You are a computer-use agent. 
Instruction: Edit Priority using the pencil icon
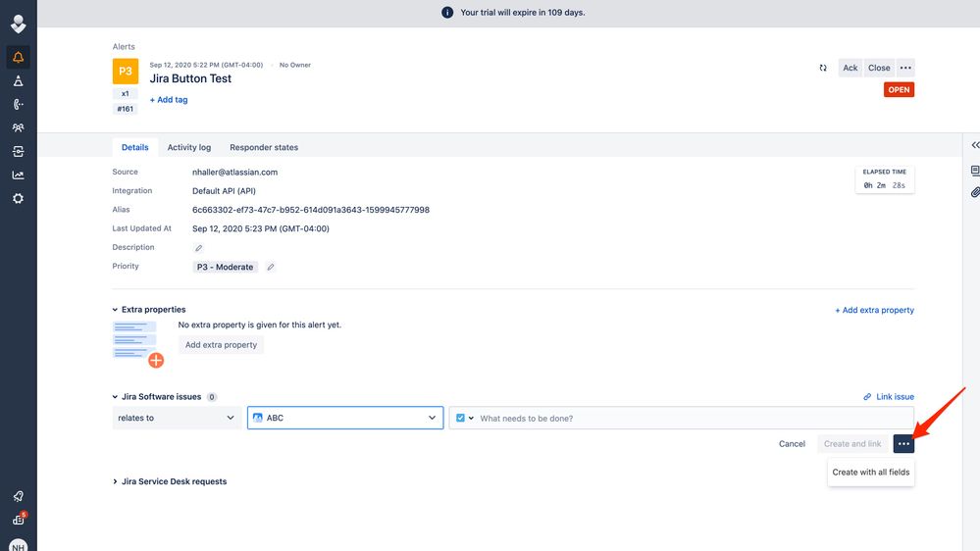pyautogui.click(x=271, y=267)
